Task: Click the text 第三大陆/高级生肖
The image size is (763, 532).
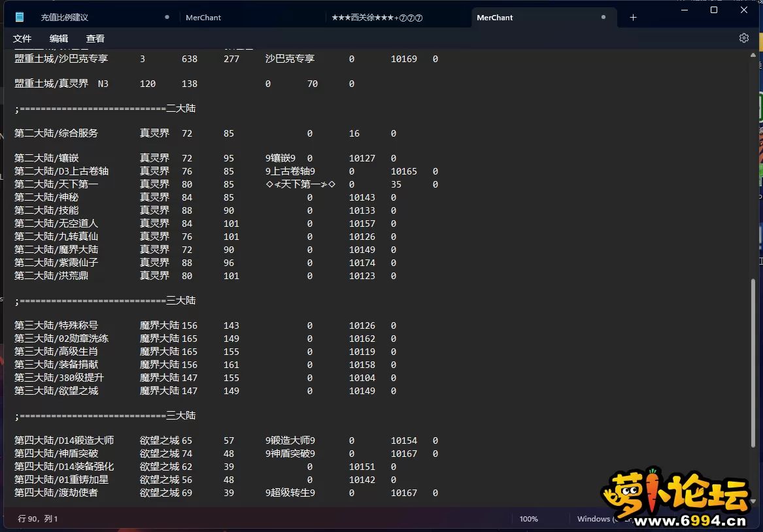Action: click(56, 352)
